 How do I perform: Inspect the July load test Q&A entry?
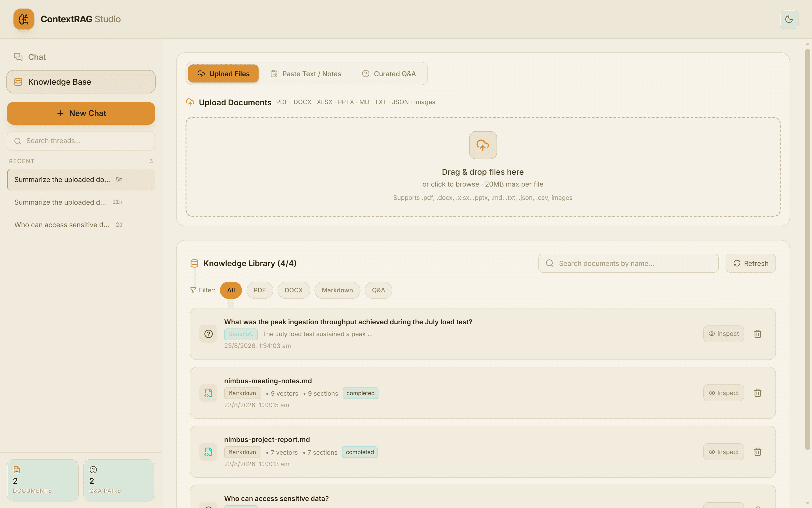pos(723,334)
